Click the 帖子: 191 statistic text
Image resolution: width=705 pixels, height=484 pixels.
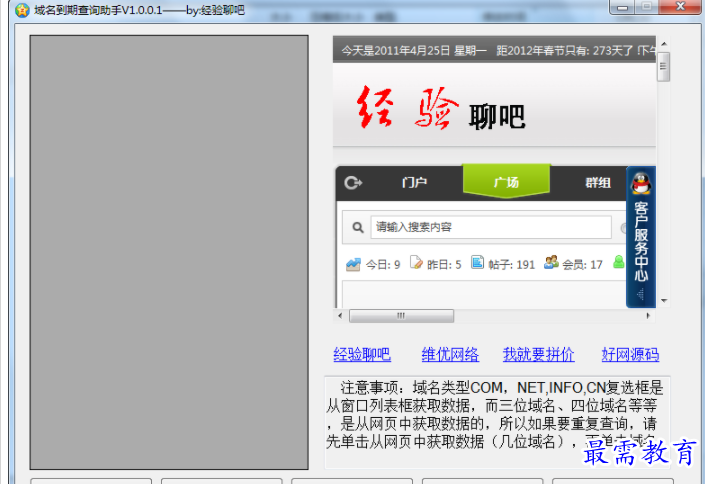click(x=512, y=264)
